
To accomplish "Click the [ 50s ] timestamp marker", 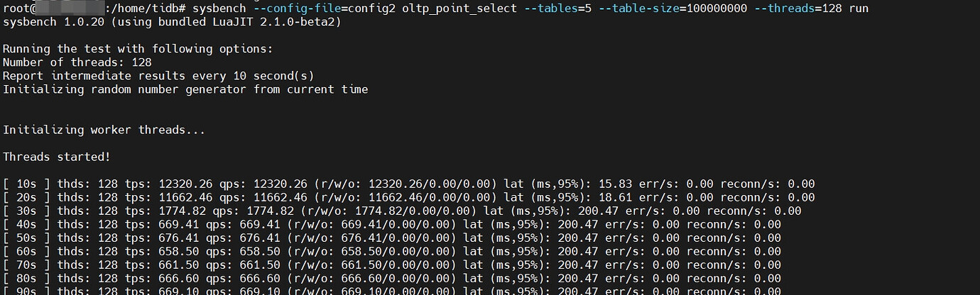I will click(x=27, y=238).
